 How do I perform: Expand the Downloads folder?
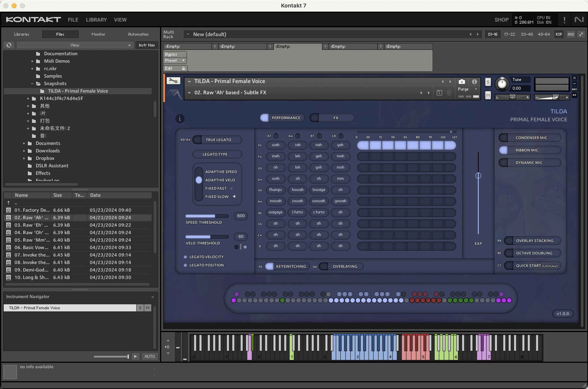pos(24,151)
